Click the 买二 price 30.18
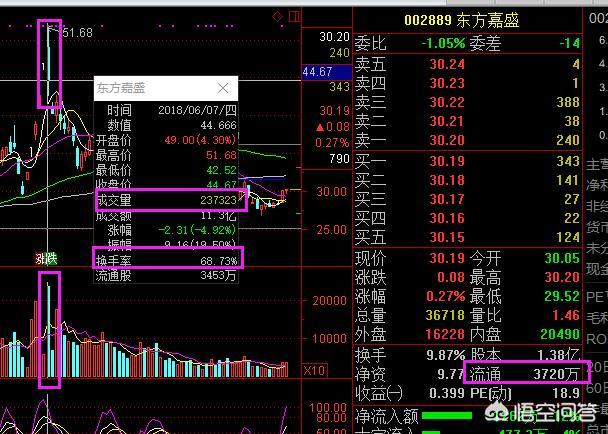 447,180
